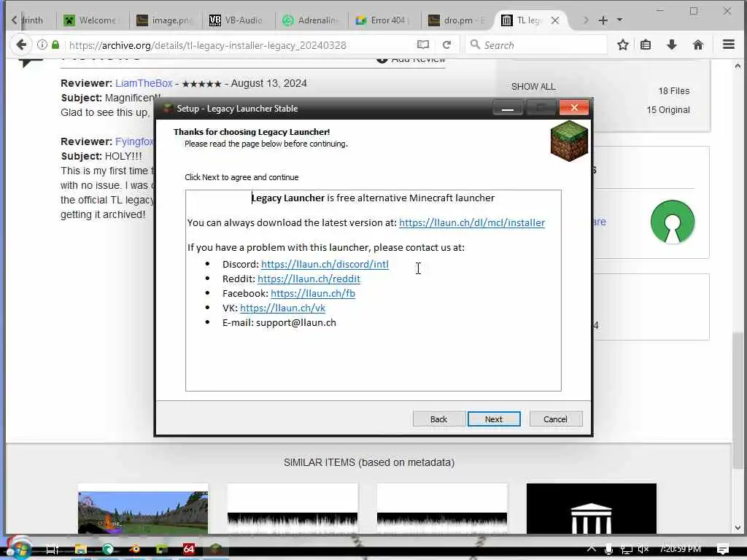Open the Discord support link
The width and height of the screenshot is (747, 560).
tap(325, 264)
